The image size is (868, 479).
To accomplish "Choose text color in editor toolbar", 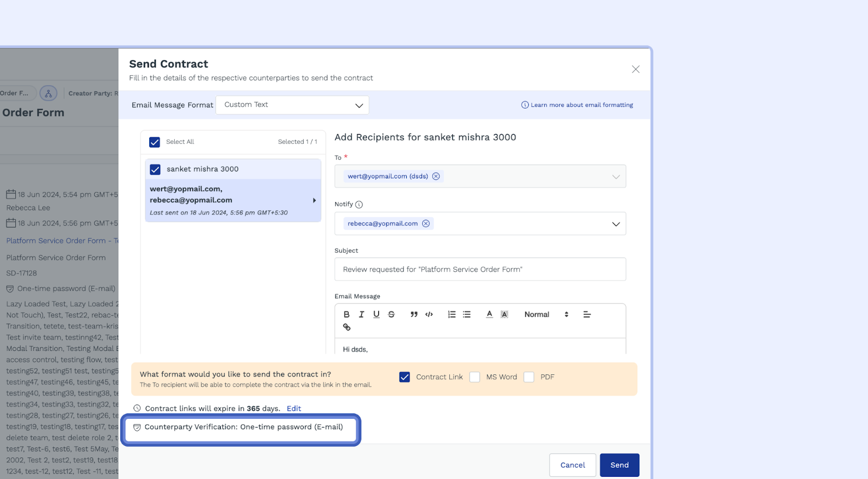I will pyautogui.click(x=489, y=315).
